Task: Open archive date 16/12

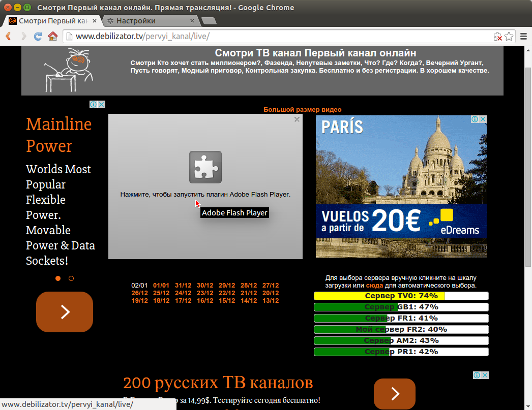Action: (205, 301)
